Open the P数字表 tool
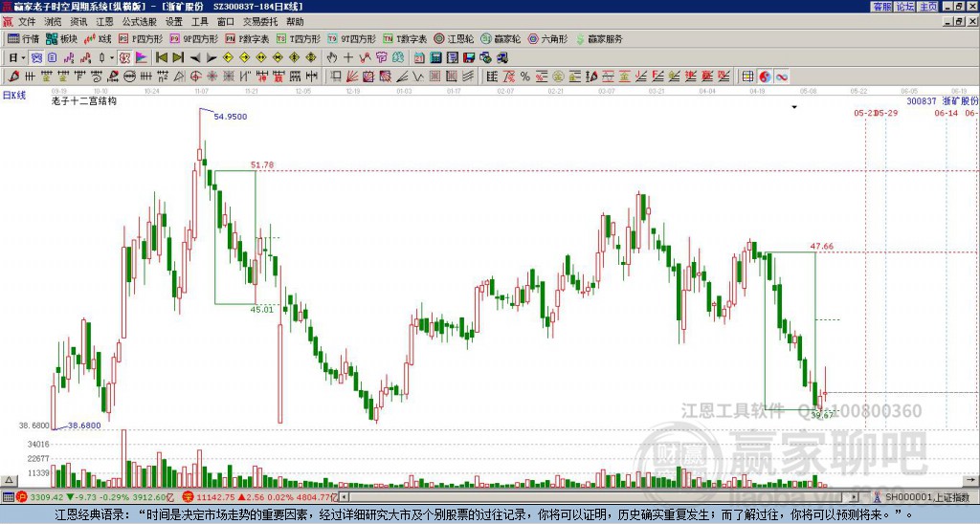Image resolution: width=980 pixels, height=524 pixels. [248, 38]
